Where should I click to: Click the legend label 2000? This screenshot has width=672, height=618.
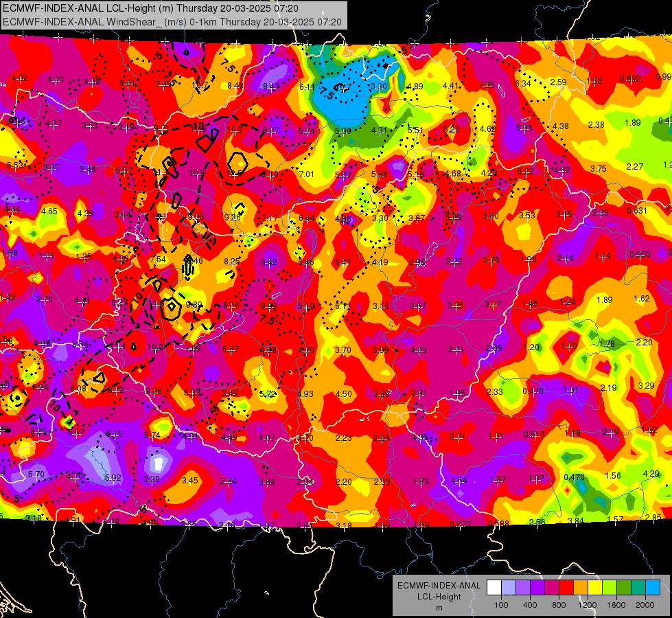(x=645, y=605)
